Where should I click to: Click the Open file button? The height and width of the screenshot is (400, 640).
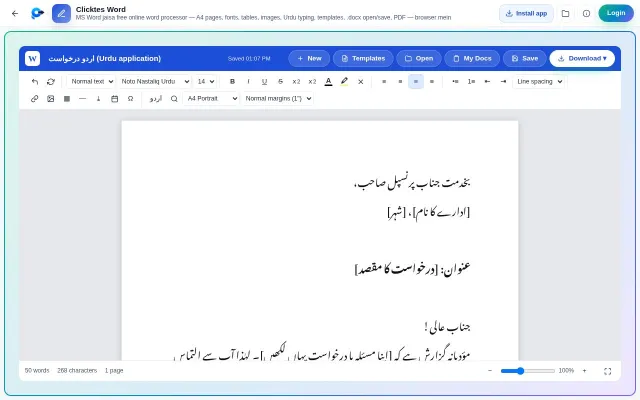click(x=419, y=58)
